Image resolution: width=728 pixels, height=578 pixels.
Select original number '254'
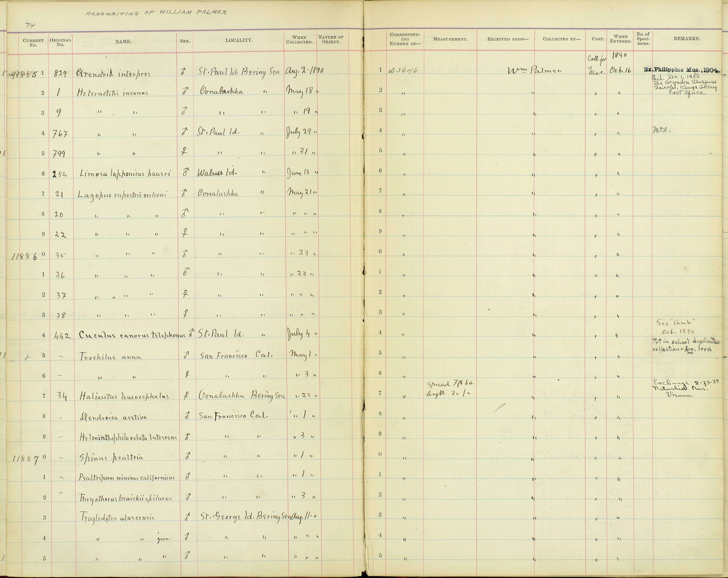(x=60, y=174)
